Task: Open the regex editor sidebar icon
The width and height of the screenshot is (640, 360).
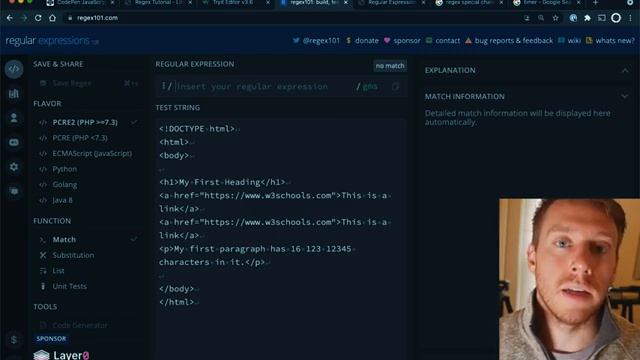Action: click(x=14, y=69)
